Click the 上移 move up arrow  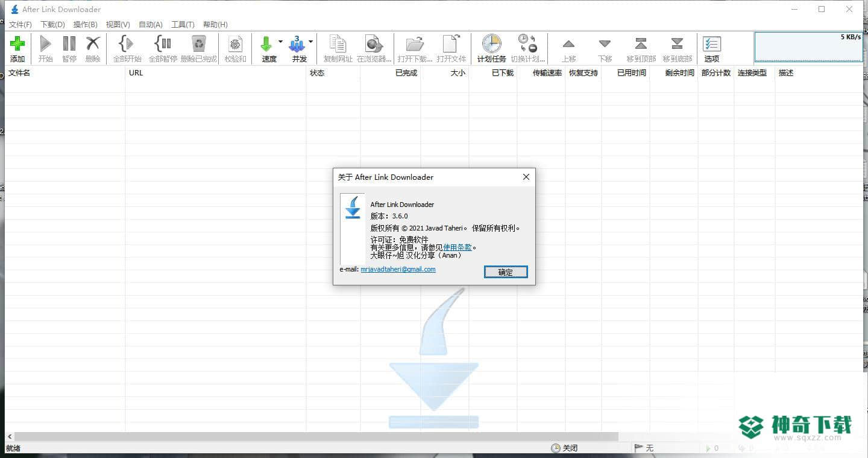[568, 44]
